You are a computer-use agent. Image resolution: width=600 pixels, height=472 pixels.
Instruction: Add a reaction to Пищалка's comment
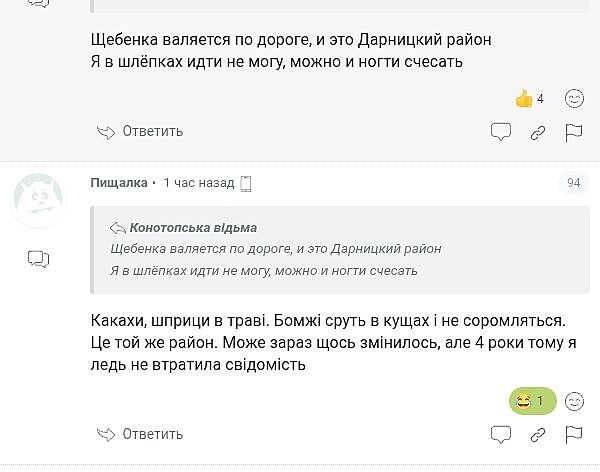[x=574, y=401]
